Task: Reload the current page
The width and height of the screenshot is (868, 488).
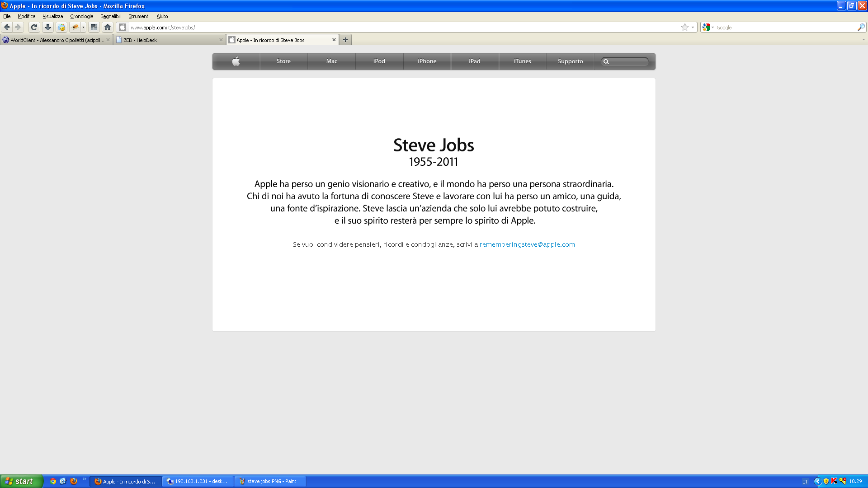Action: [x=34, y=28]
